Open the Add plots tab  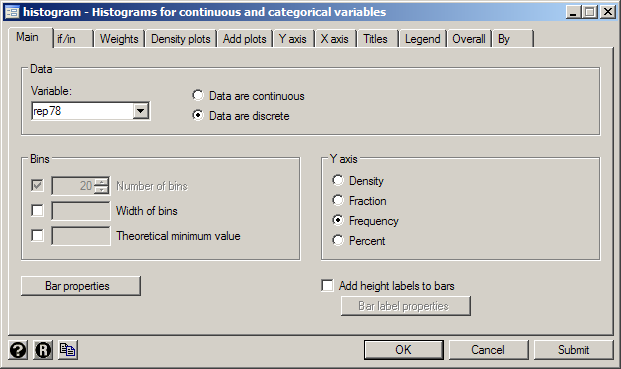click(x=244, y=39)
